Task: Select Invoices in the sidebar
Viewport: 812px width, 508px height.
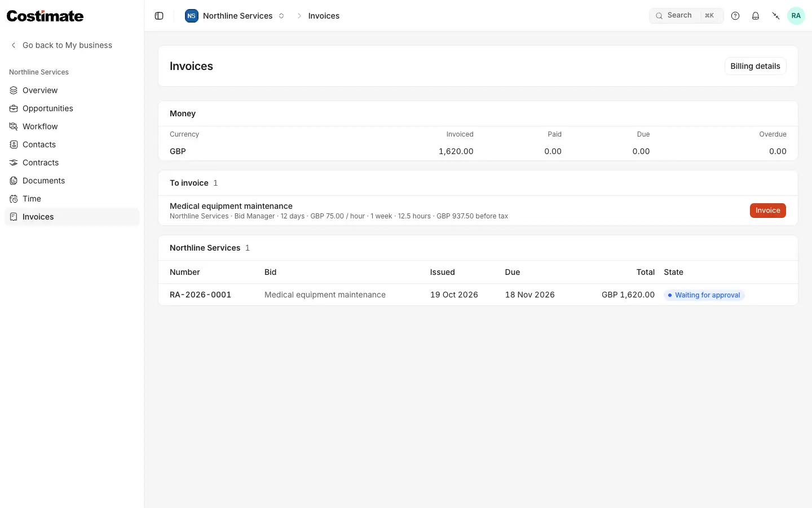Action: (72, 217)
